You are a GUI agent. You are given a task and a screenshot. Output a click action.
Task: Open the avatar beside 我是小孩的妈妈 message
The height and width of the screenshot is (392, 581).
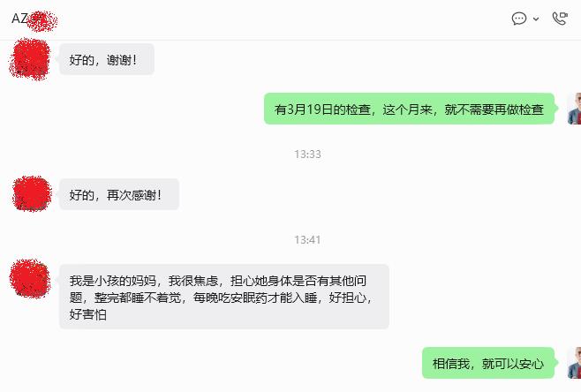click(30, 279)
